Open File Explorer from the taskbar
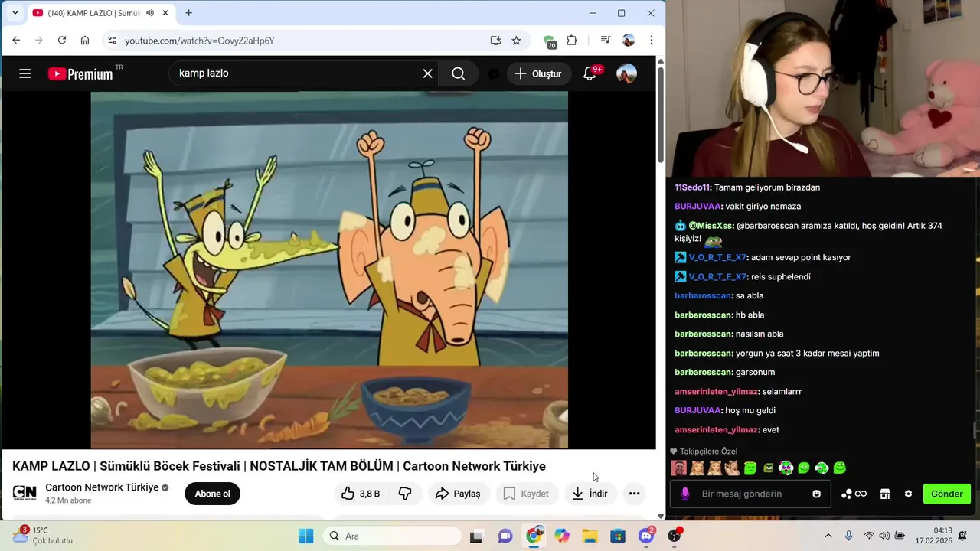This screenshot has height=551, width=980. 590,536
